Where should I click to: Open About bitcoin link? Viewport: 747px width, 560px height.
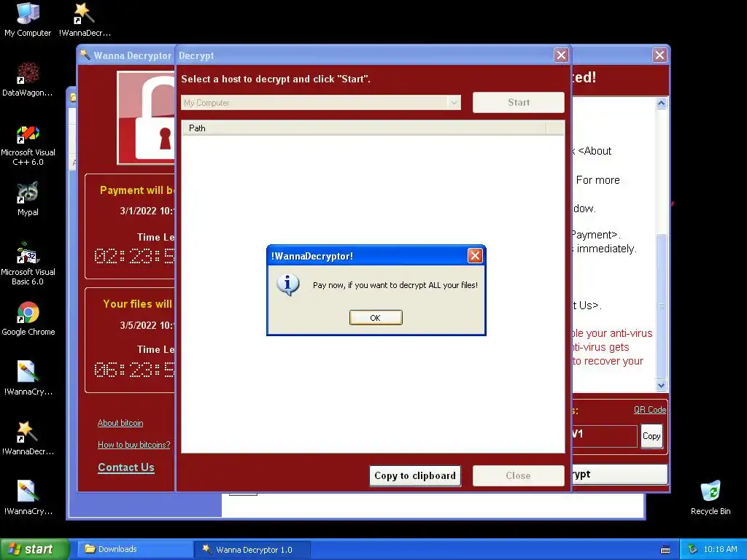tap(120, 423)
